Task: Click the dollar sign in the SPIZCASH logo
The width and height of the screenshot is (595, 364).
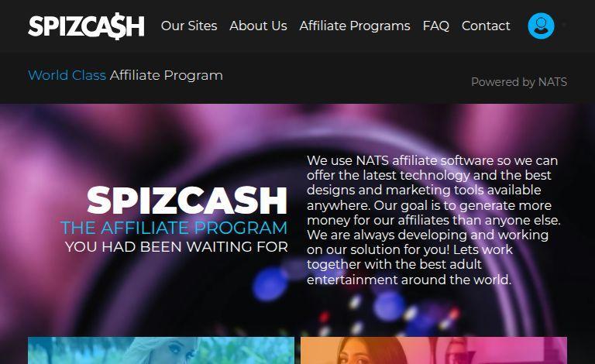Action: click(116, 26)
